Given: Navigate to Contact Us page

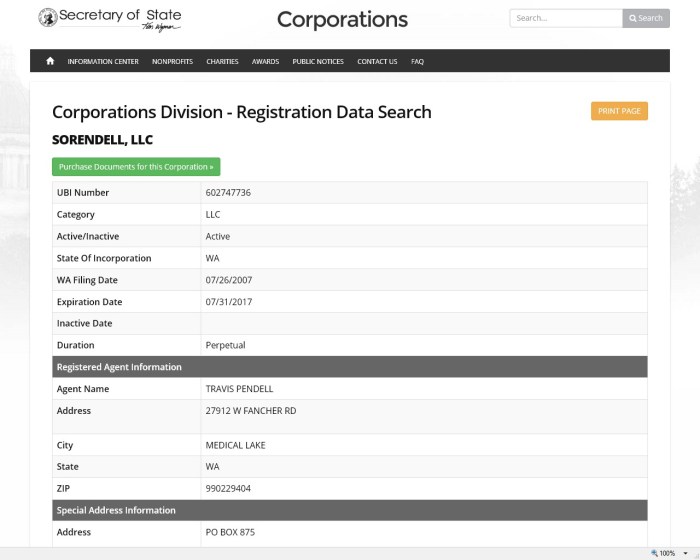Looking at the screenshot, I should tap(377, 61).
